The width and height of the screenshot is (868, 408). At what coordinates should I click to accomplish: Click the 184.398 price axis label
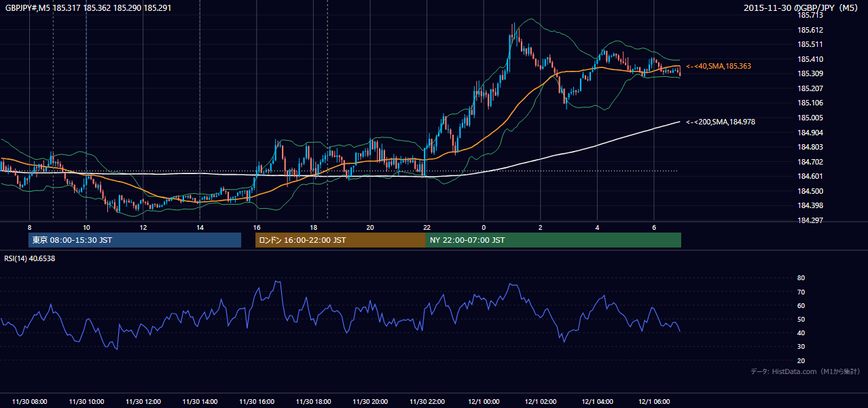click(810, 205)
